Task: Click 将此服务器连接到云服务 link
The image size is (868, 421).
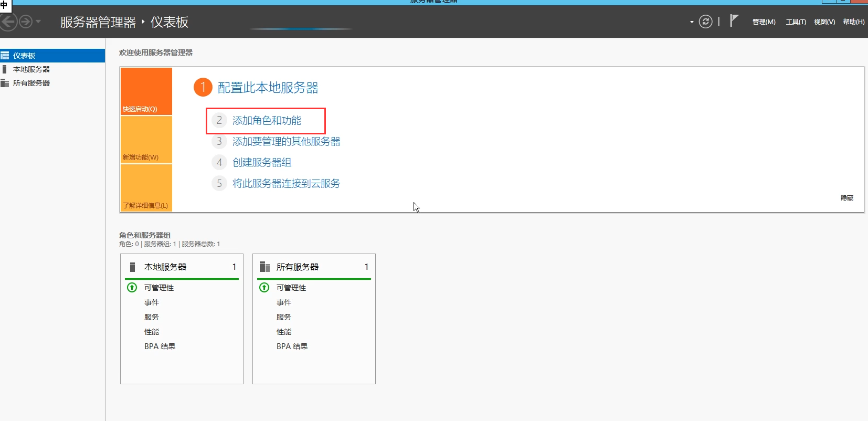Action: (286, 184)
